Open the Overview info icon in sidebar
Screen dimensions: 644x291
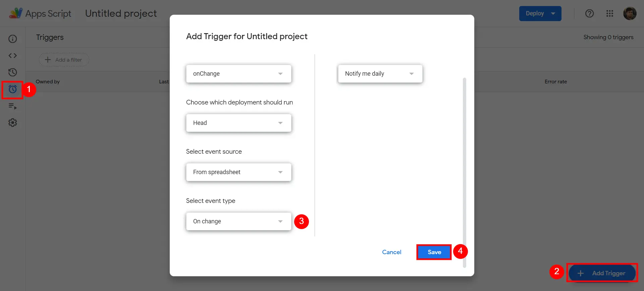click(x=13, y=39)
